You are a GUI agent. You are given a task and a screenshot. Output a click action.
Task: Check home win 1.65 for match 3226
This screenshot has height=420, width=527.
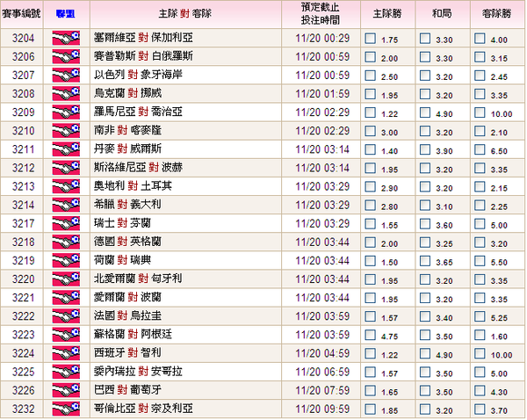click(x=371, y=390)
